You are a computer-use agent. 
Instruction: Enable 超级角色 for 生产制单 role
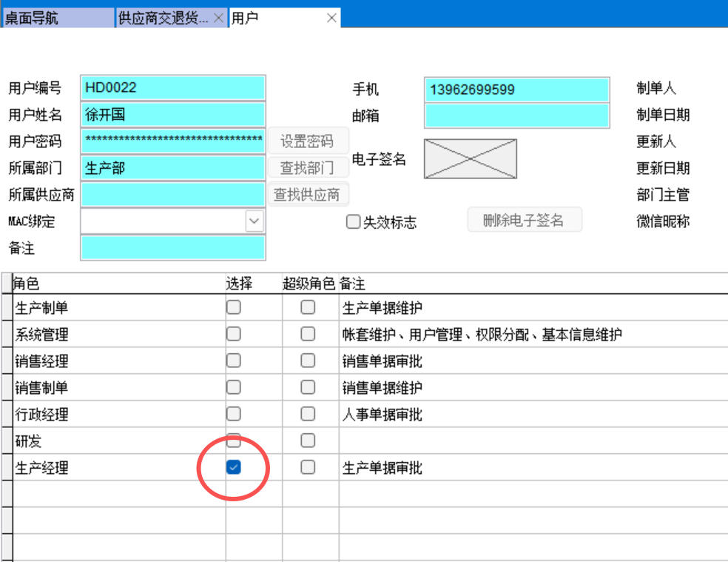click(308, 307)
